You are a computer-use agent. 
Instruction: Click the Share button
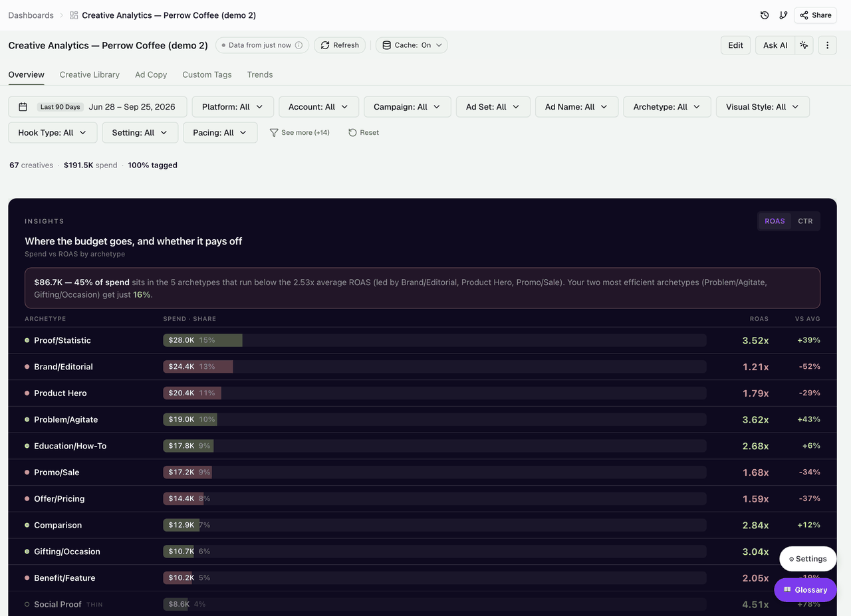(815, 15)
